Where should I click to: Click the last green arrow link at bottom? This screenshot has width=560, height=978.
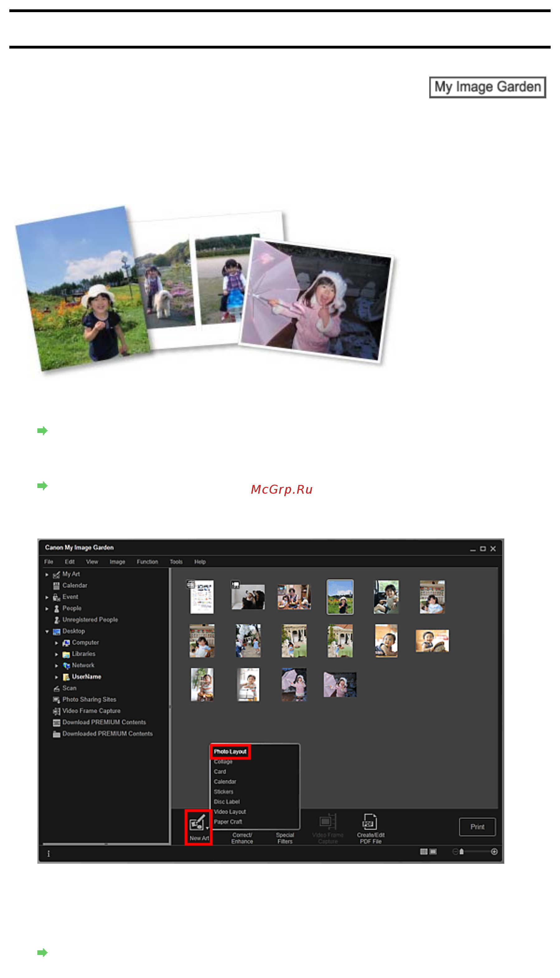pyautogui.click(x=42, y=952)
